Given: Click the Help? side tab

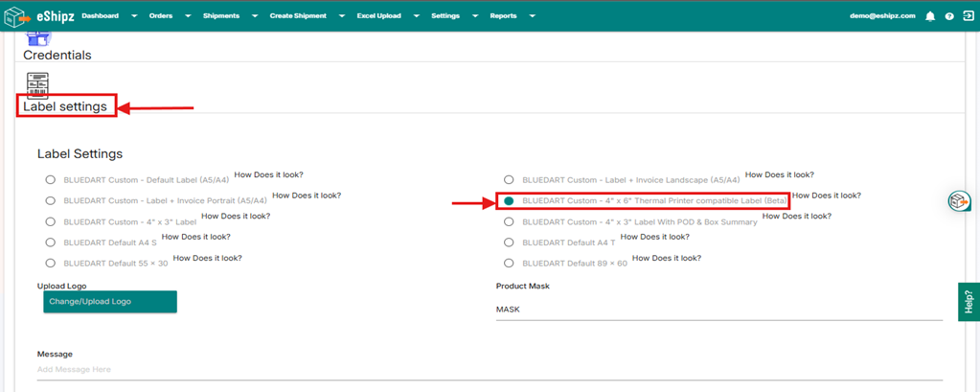Looking at the screenshot, I should [x=969, y=301].
